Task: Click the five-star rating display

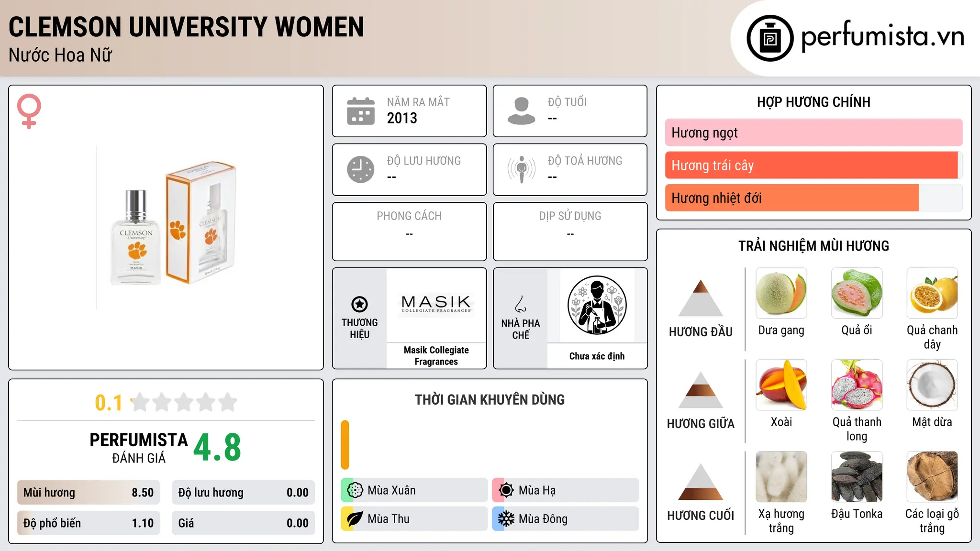Action: click(x=184, y=402)
